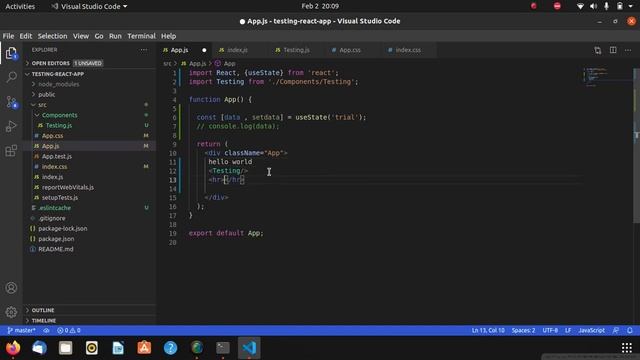Open the Accounts menu icon
The height and width of the screenshot is (360, 640).
click(x=11, y=288)
